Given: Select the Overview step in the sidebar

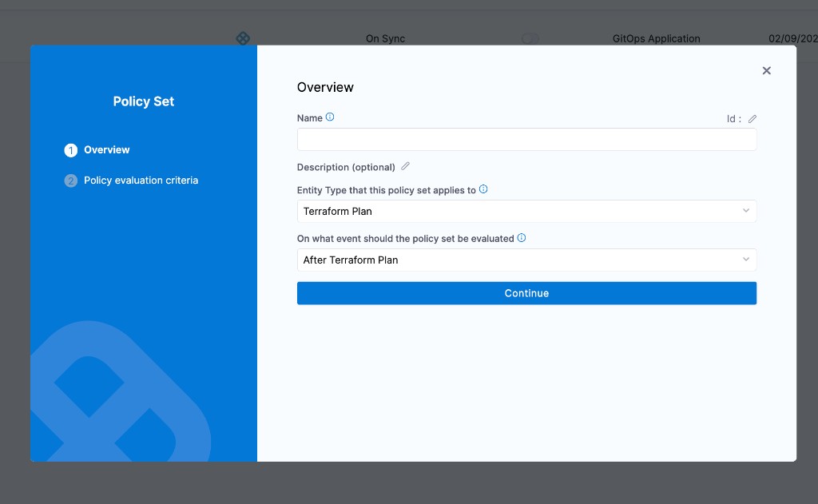Looking at the screenshot, I should pyautogui.click(x=107, y=149).
